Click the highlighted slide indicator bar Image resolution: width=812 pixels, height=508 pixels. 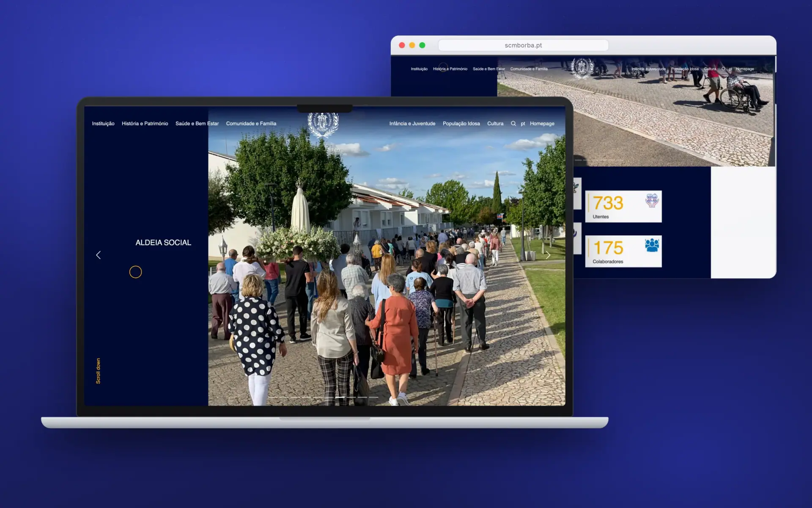coord(340,397)
